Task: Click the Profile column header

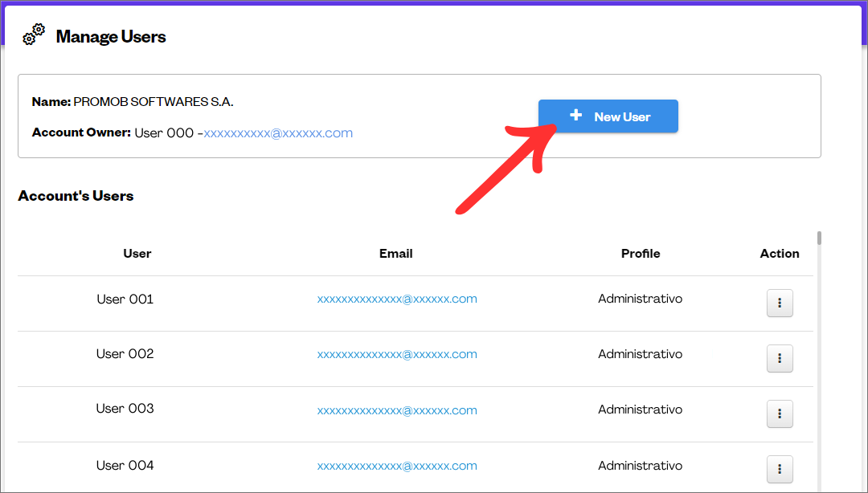Action: click(641, 254)
